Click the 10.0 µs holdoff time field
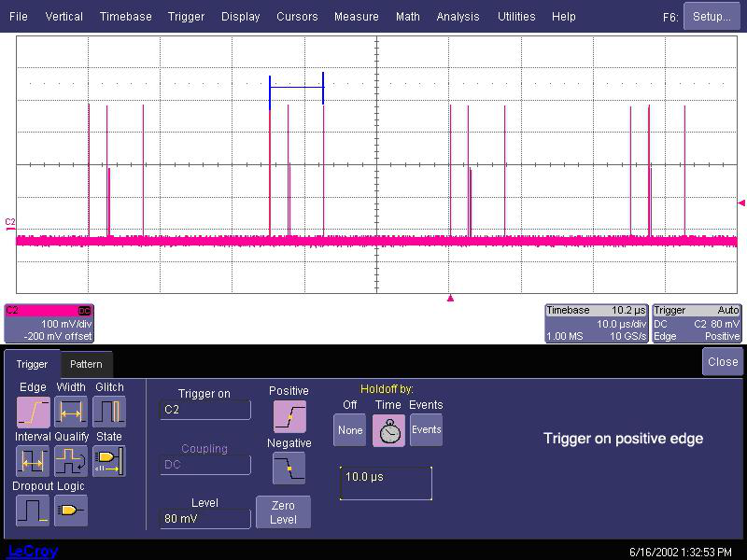This screenshot has height=560, width=747. pyautogui.click(x=386, y=483)
